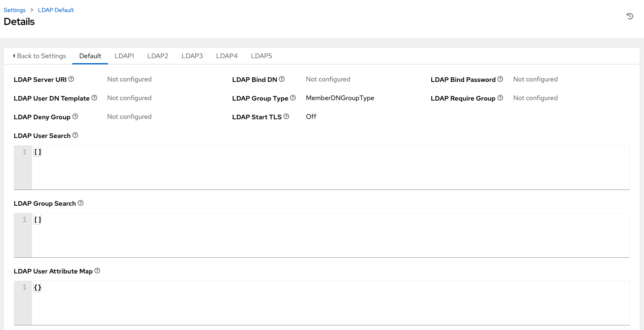Open the LDAP User DN Template help tooltip
Viewport: 644px width, 330px height.
[x=94, y=98]
